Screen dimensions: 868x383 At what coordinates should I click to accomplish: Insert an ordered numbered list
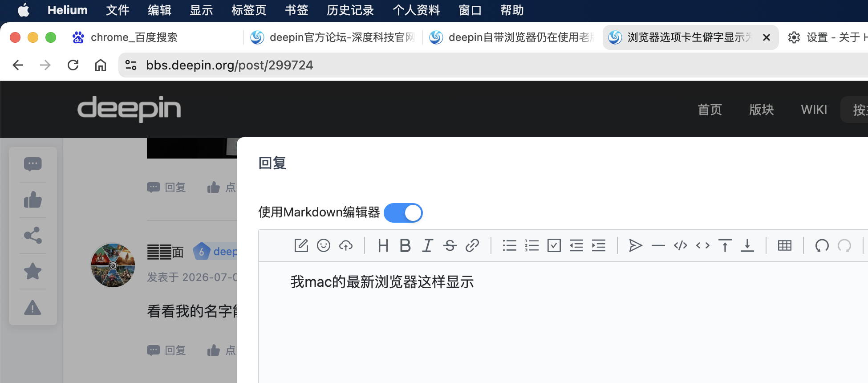click(531, 245)
